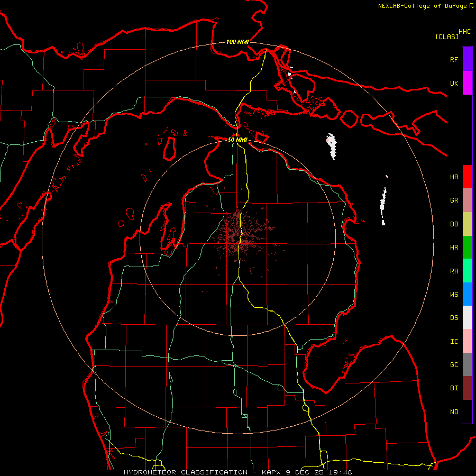The image size is (476, 476).
Task: Click the GC gray legend swatch
Action: click(x=467, y=364)
